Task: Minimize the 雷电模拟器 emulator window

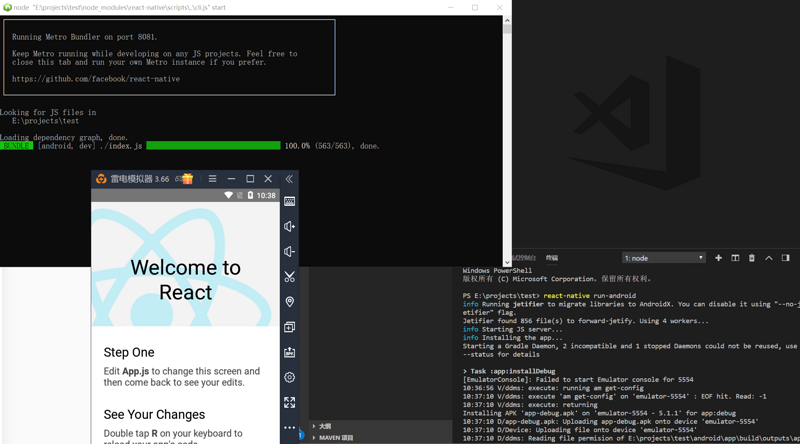Action: click(x=231, y=179)
